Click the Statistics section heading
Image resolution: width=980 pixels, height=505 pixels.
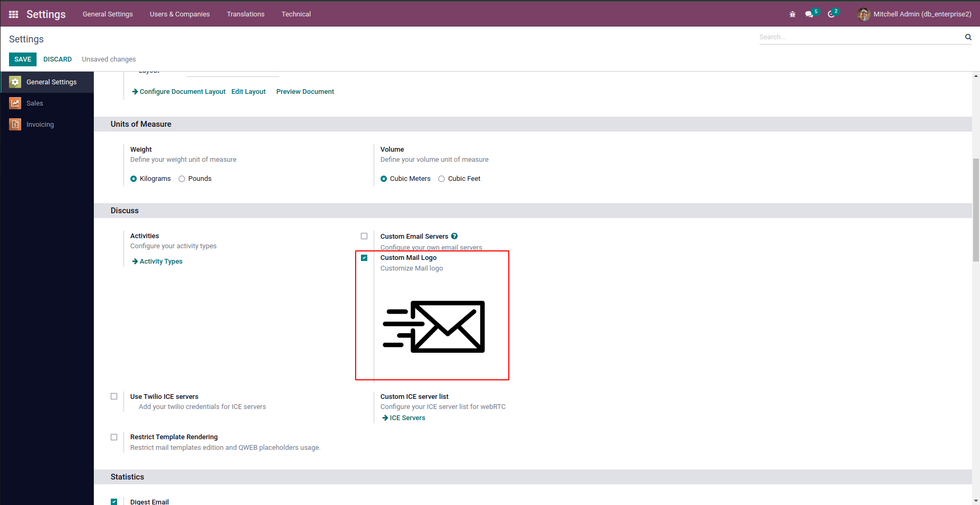(127, 477)
